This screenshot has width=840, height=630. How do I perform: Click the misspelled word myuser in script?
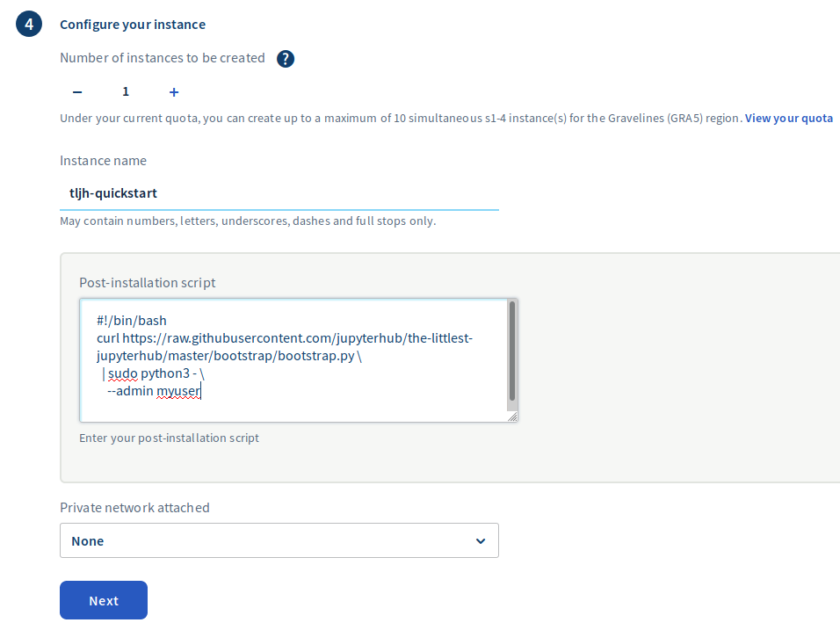pos(178,391)
